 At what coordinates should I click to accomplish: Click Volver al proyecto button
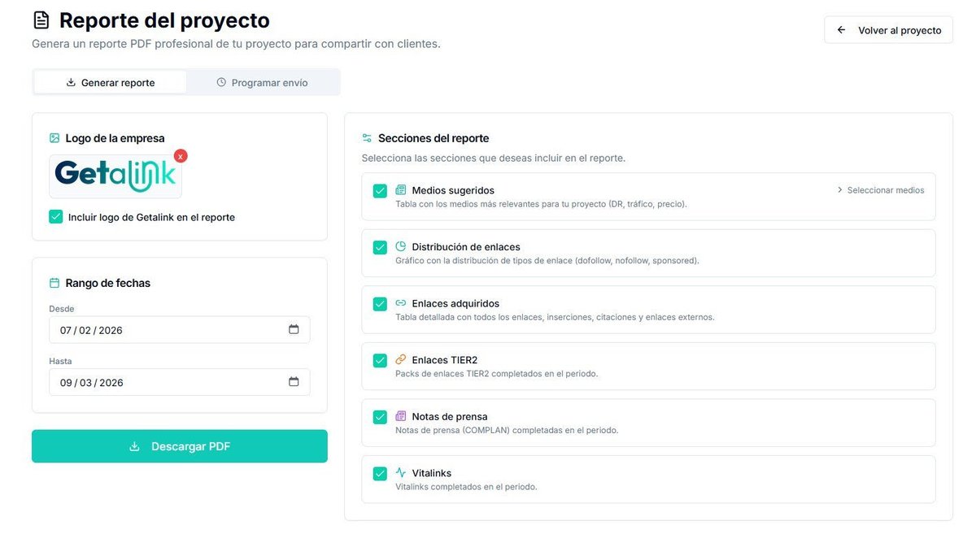pos(888,30)
